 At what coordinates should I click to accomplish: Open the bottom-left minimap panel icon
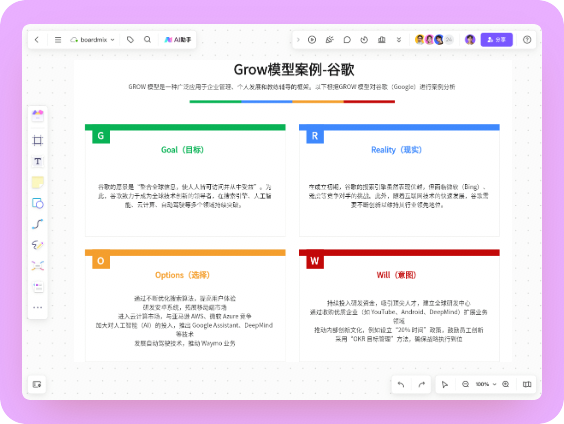pos(37,384)
